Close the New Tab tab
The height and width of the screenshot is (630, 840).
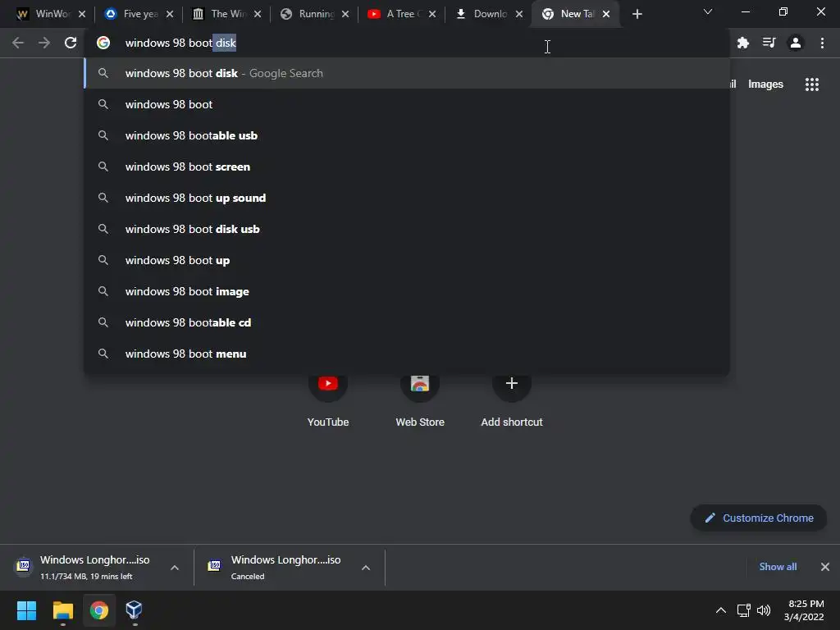[x=606, y=14]
